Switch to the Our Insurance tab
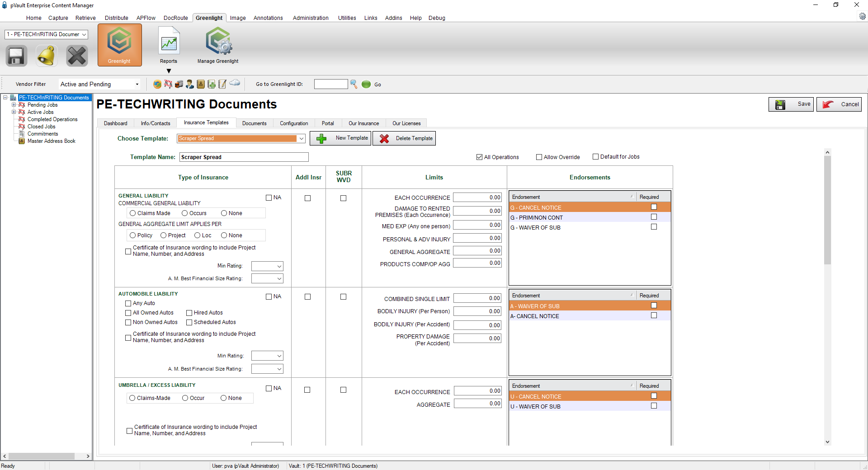 click(x=364, y=123)
